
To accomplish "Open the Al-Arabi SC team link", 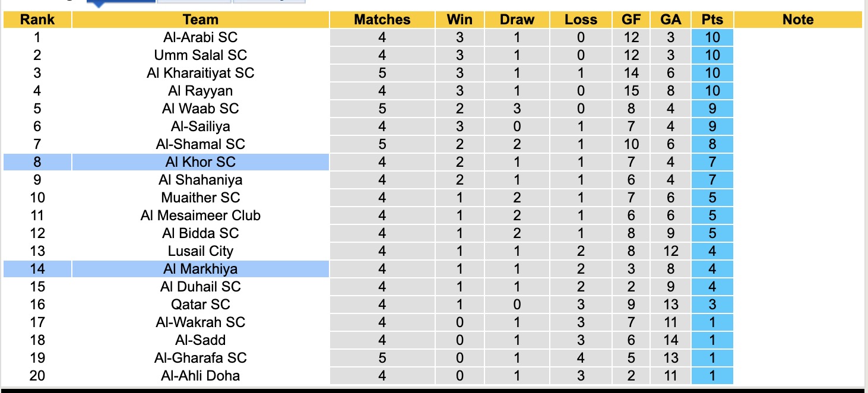I will (200, 37).
